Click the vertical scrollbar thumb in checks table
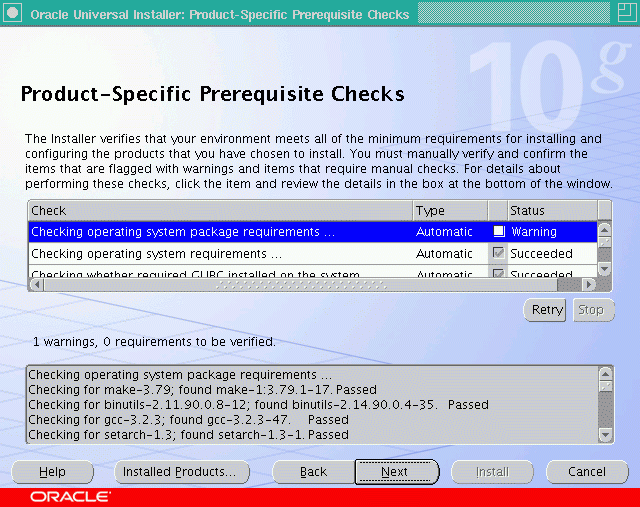 click(x=604, y=242)
